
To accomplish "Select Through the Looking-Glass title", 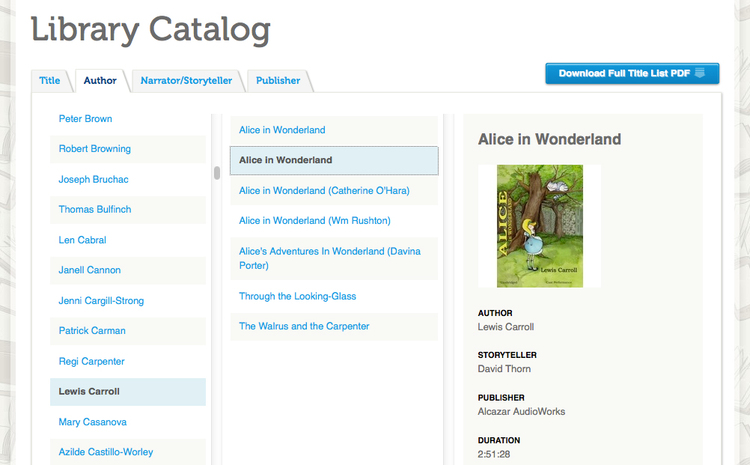I will point(298,297).
